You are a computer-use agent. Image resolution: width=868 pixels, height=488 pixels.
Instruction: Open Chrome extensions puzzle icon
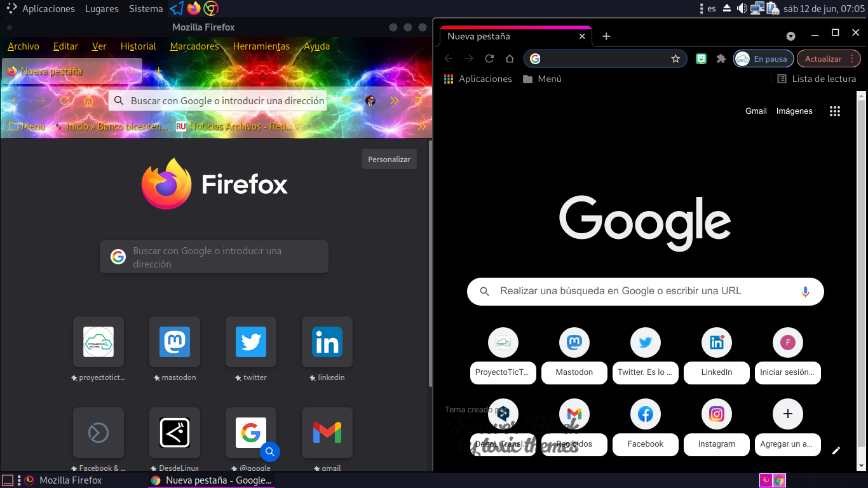click(x=721, y=58)
